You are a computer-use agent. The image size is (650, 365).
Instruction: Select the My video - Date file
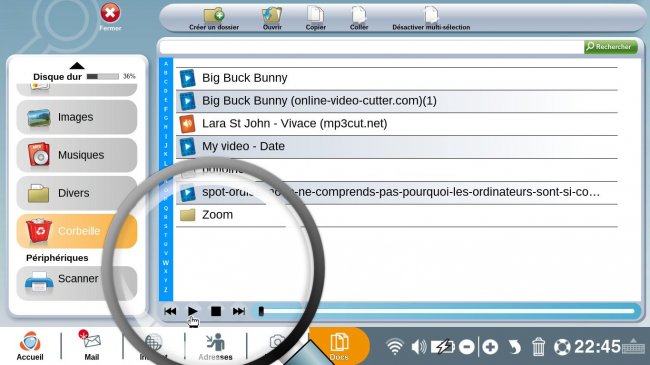pos(397,146)
